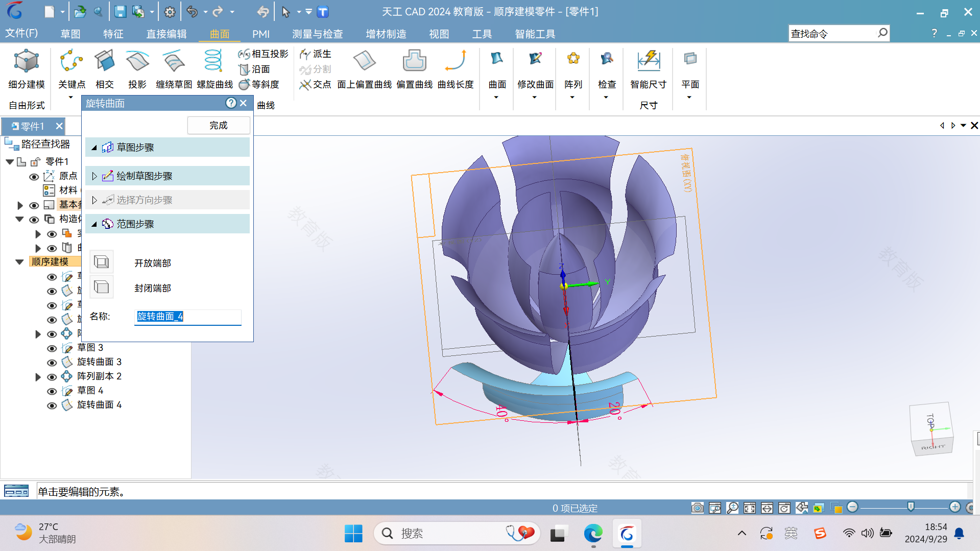Click the undo arrow icon
The width and height of the screenshot is (980, 551).
pyautogui.click(x=192, y=12)
